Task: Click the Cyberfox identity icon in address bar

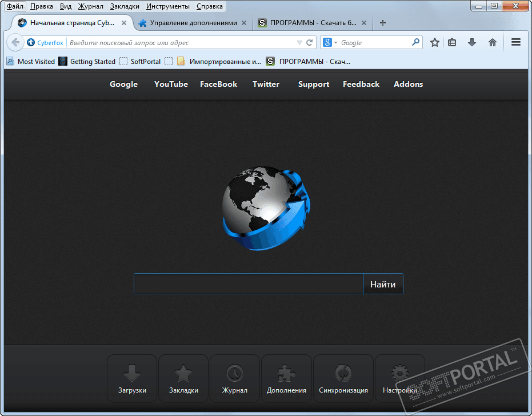Action: [31, 42]
